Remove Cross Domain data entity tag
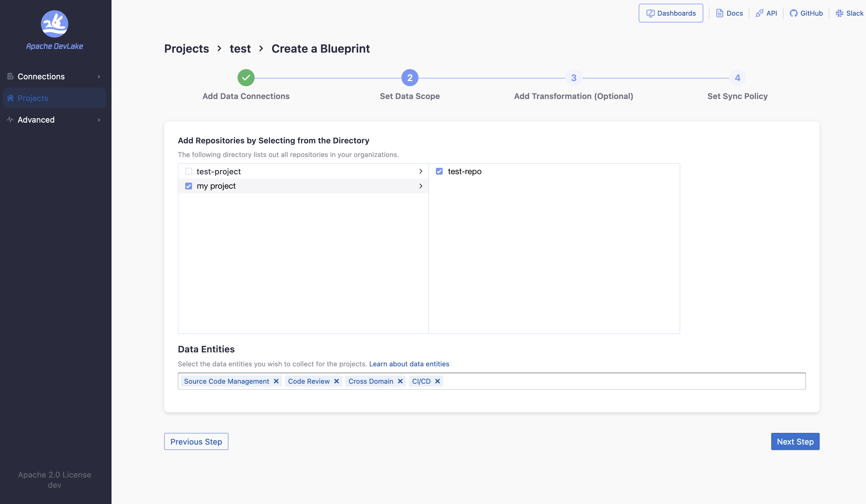 [400, 381]
